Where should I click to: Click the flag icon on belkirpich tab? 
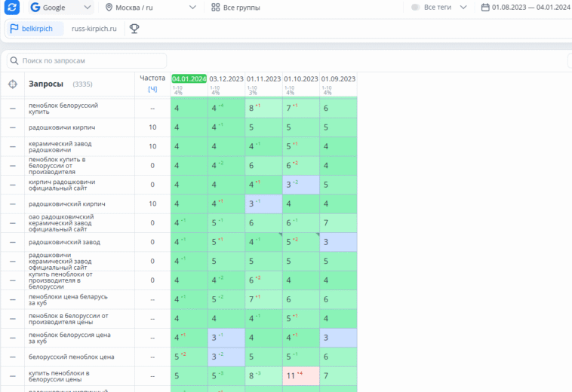14,29
